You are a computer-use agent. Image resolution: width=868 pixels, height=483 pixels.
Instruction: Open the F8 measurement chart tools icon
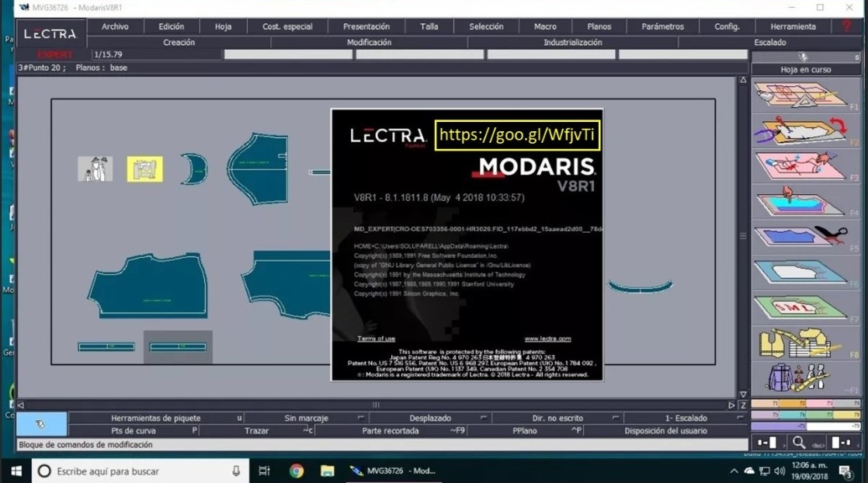(x=801, y=343)
